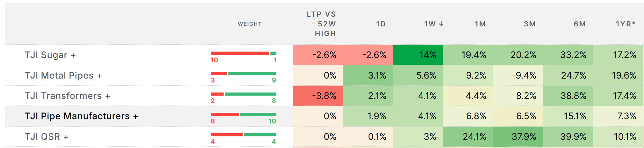Sort by 1M column header
Screen dimensions: 644x148
pos(480,24)
